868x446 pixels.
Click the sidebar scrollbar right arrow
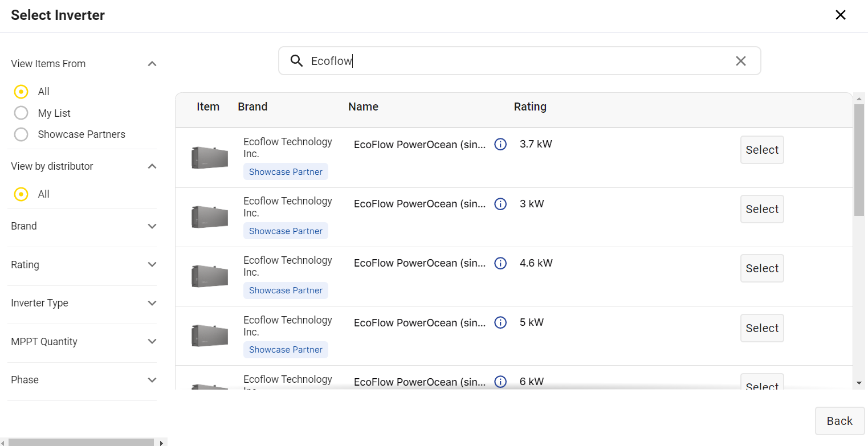pyautogui.click(x=161, y=442)
